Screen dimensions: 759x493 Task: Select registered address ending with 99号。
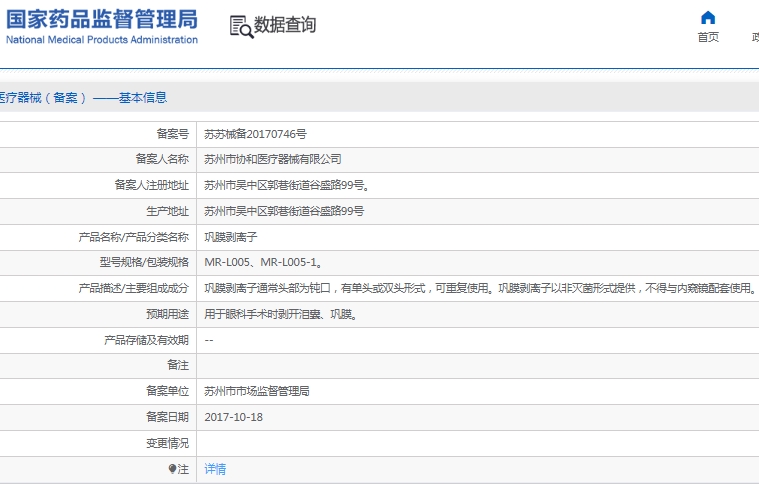coord(287,185)
